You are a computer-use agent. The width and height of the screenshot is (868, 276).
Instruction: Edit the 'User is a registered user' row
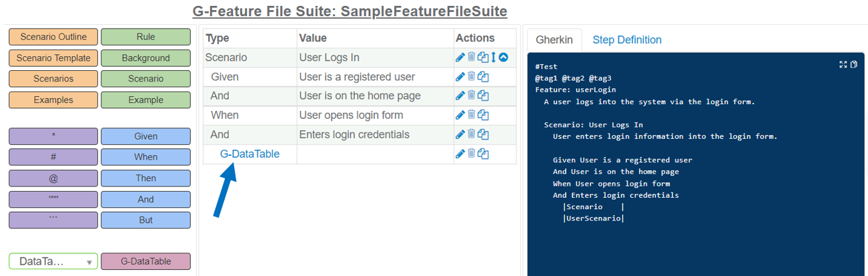coord(460,77)
